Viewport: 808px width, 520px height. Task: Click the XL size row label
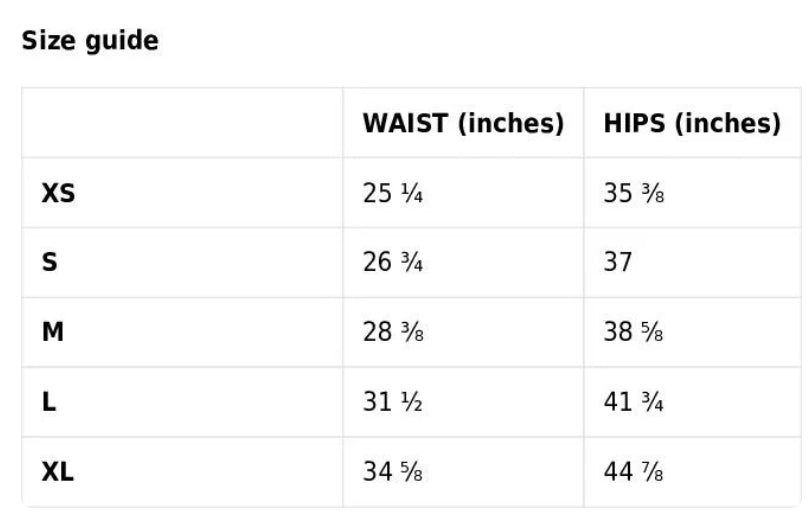click(x=58, y=472)
